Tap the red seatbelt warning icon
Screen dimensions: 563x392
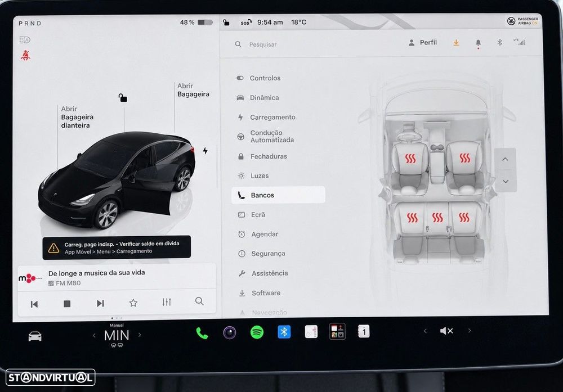pos(25,55)
